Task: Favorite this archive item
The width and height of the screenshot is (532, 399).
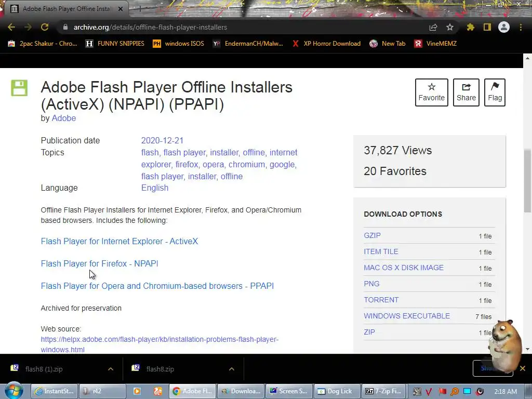Action: coord(432,92)
